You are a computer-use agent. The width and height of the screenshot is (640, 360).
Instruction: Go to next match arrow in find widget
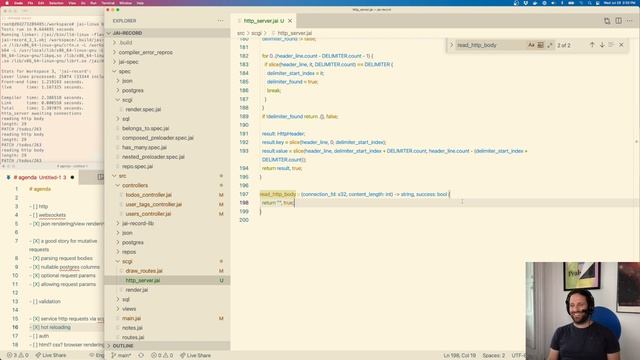tap(602, 45)
